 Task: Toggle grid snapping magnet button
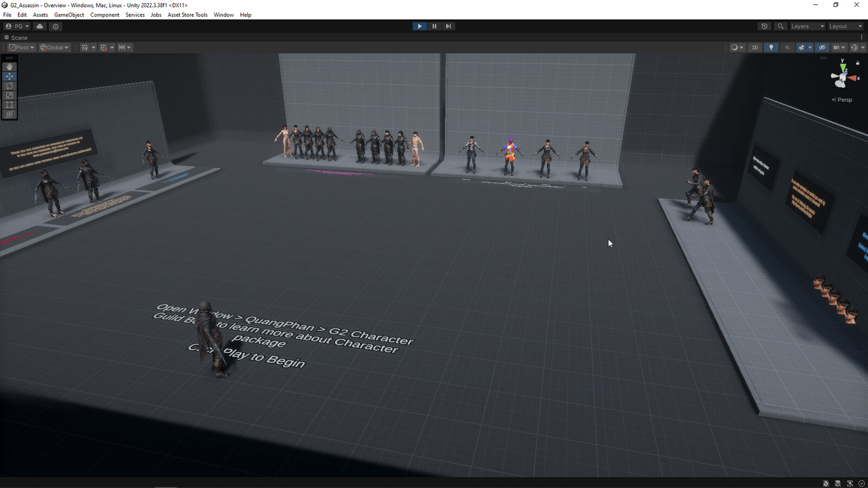104,47
